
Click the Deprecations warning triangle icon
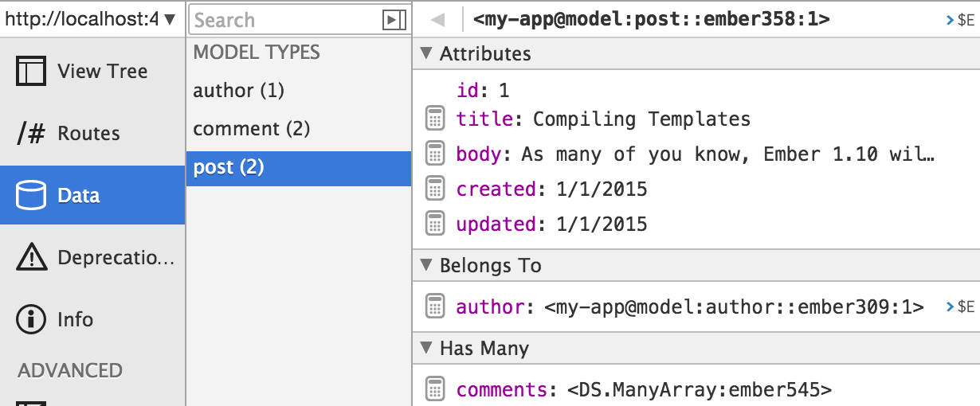(32, 257)
